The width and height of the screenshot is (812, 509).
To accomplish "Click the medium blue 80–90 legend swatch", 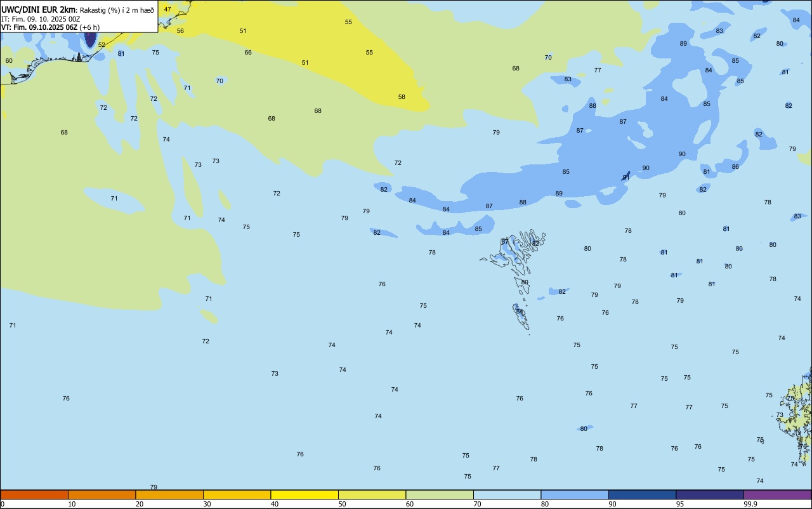I will 575,494.
